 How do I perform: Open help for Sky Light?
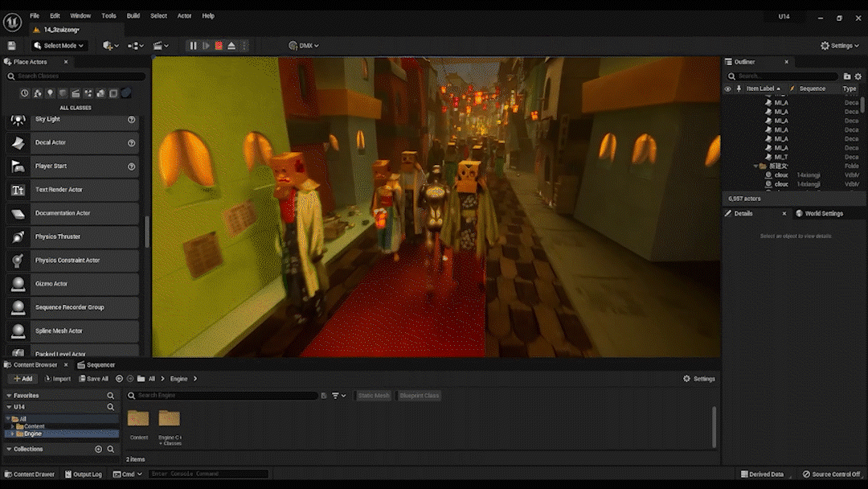pos(131,120)
